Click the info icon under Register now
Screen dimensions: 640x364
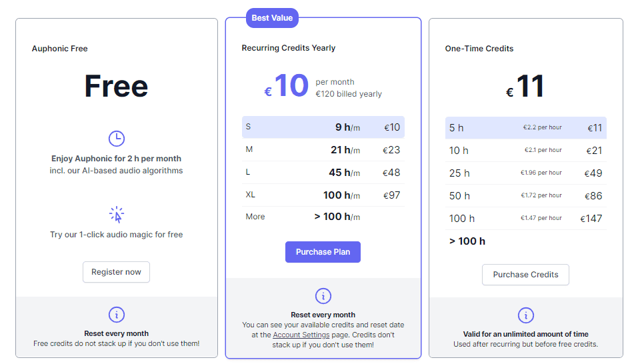point(116,315)
